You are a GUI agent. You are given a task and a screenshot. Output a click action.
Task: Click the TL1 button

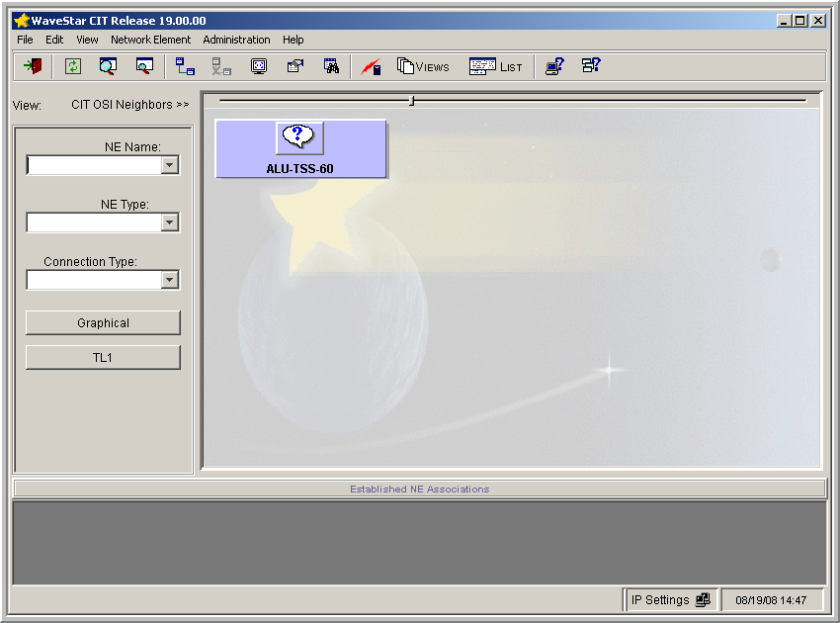(x=103, y=358)
